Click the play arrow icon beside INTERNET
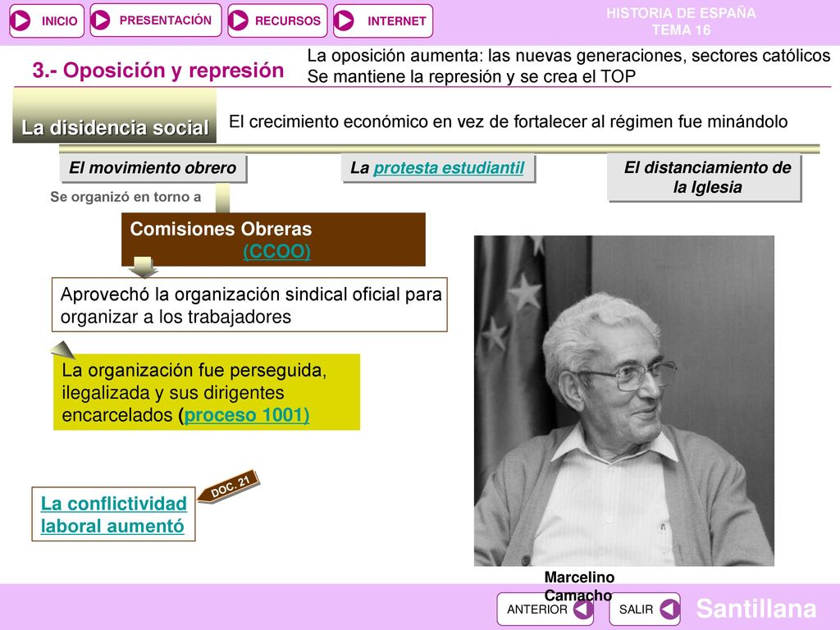 pyautogui.click(x=344, y=21)
